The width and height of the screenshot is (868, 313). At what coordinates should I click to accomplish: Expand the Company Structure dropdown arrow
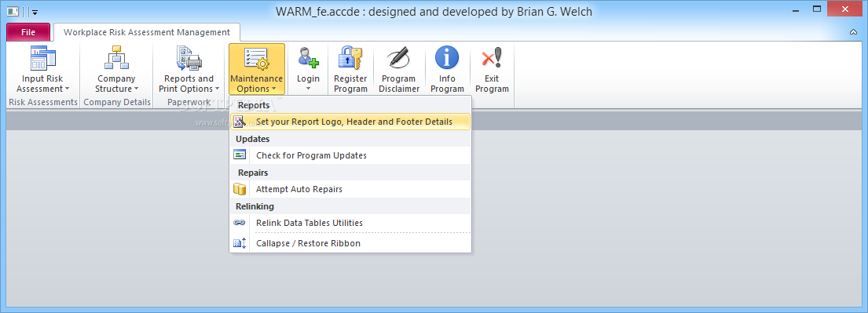[x=136, y=89]
